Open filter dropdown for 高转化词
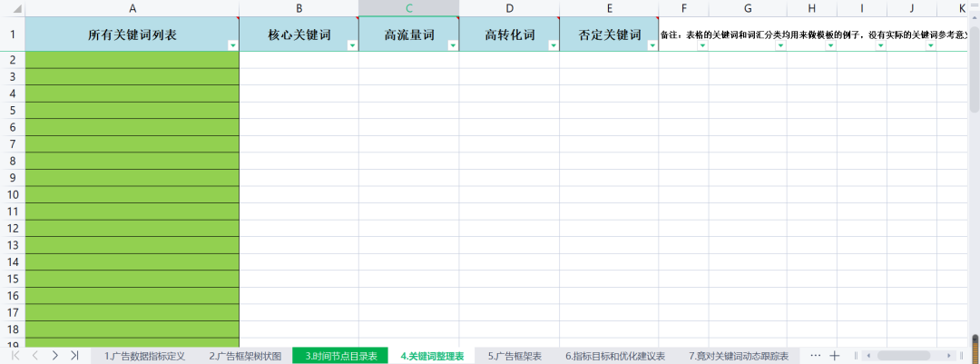This screenshot has width=980, height=364. [554, 45]
